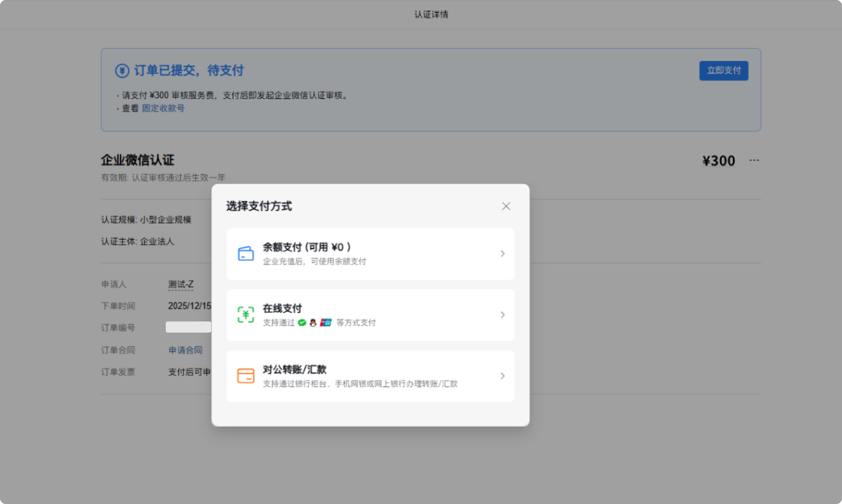The image size is (842, 504).
Task: Select the 在线支付 payment option title
Action: click(x=282, y=309)
